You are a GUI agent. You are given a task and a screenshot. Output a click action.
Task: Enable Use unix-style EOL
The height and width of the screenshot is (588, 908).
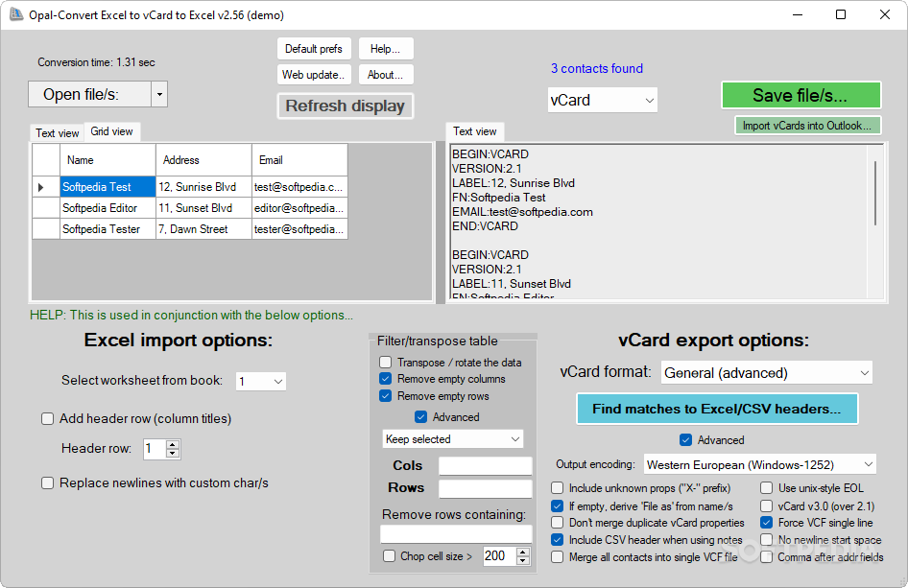click(766, 488)
